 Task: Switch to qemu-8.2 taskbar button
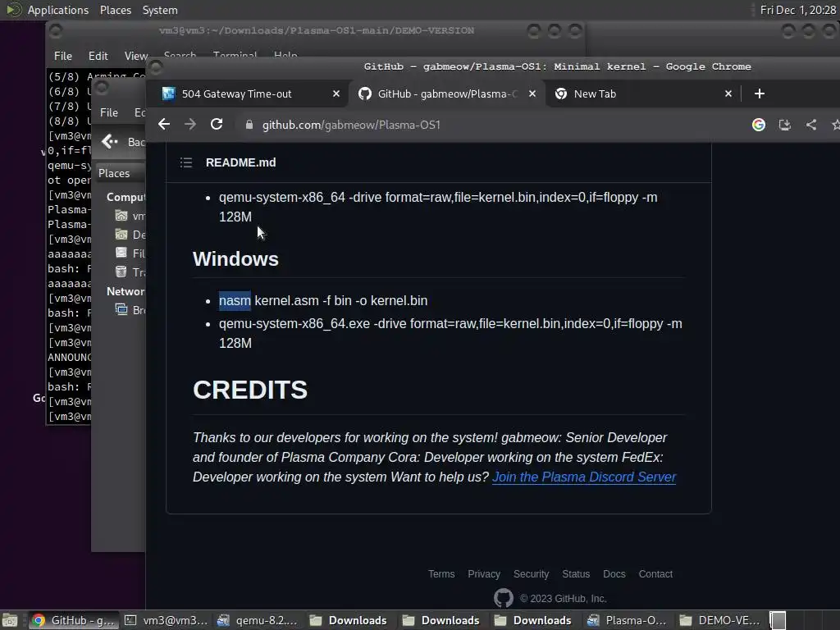tap(257, 620)
